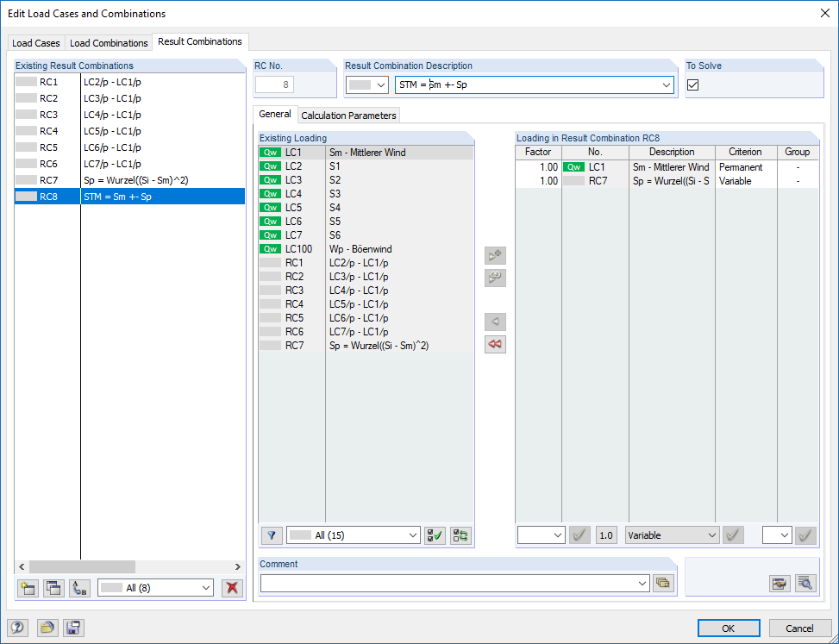Click the Group column header
Screen dimensions: 839x644
798,152
